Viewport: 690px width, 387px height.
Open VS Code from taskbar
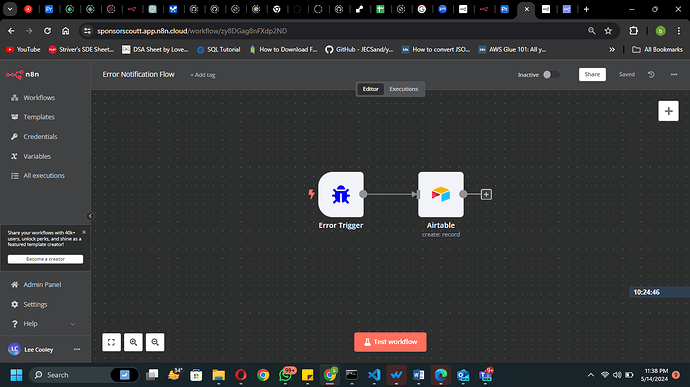(x=374, y=375)
